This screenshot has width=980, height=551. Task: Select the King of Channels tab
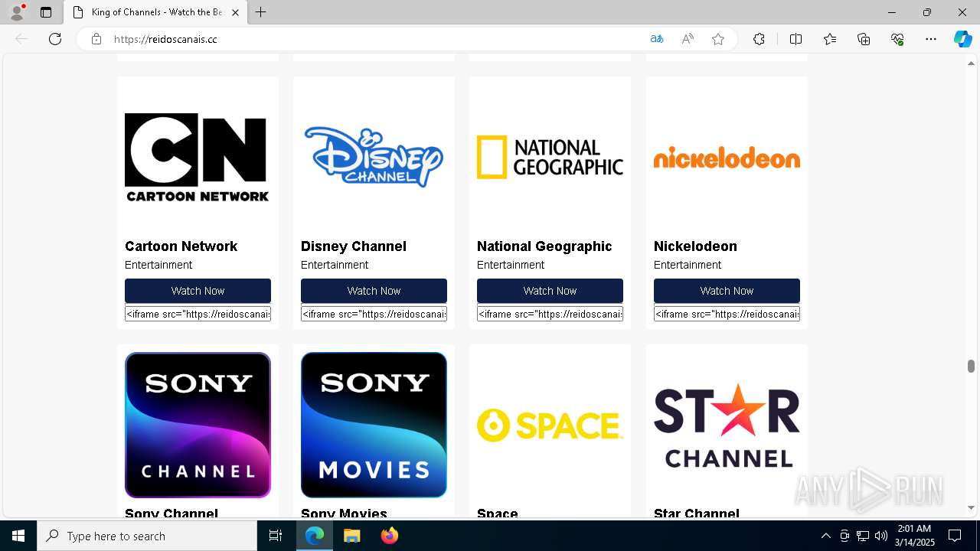point(155,12)
